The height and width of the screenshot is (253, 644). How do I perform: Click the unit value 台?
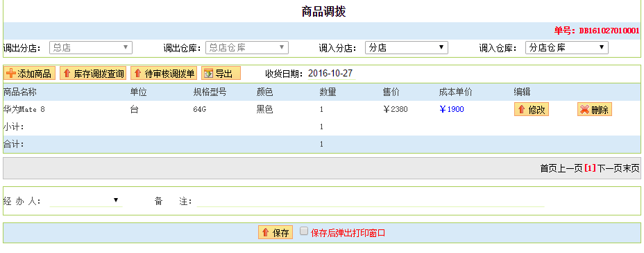tap(134, 110)
